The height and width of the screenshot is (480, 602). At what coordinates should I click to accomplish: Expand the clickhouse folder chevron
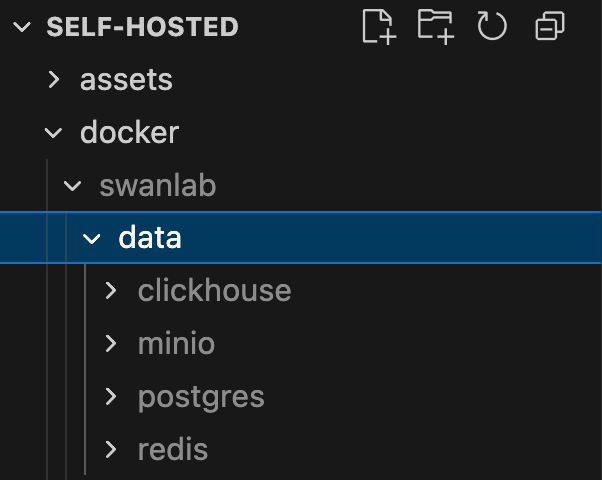(x=113, y=291)
